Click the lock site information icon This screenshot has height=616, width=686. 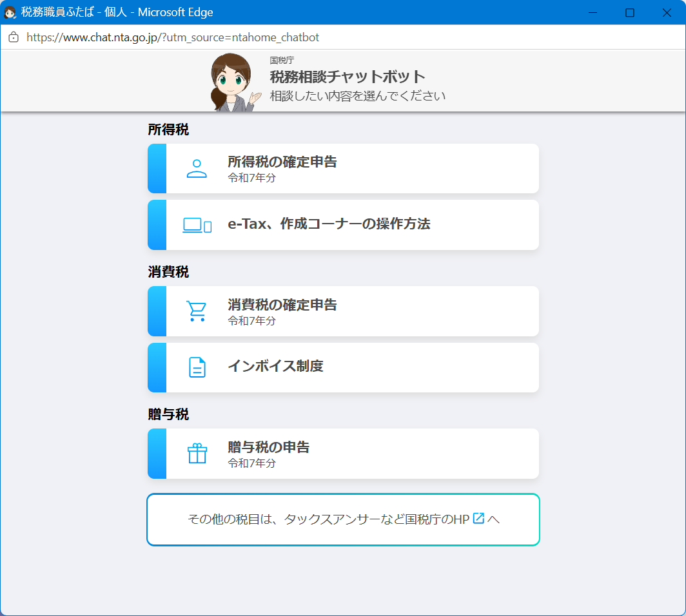14,37
